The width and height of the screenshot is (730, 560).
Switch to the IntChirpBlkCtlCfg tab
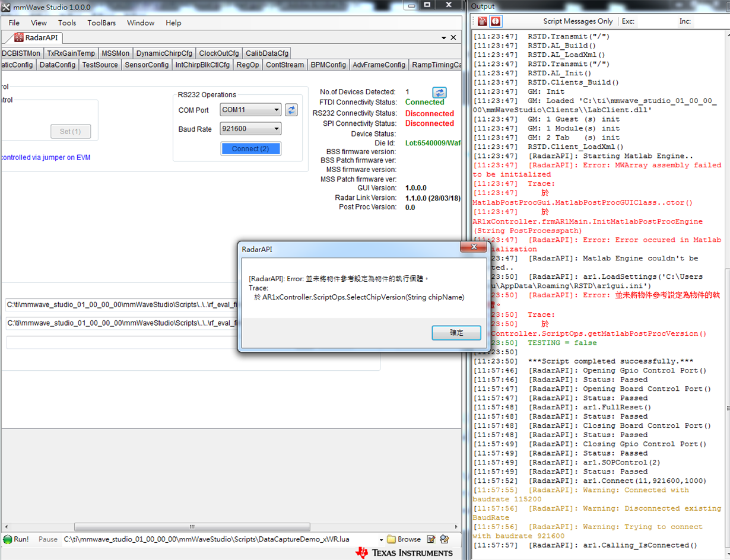[x=202, y=65]
